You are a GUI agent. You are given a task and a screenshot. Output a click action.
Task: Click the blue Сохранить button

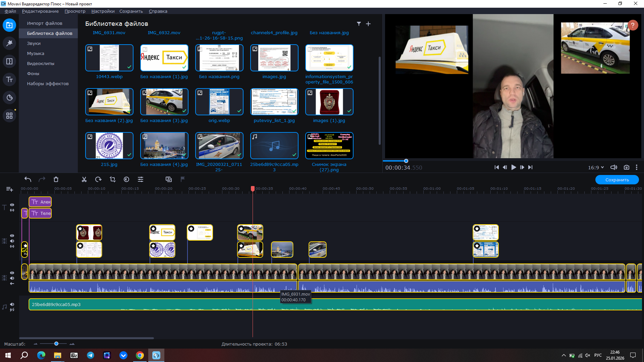pyautogui.click(x=617, y=180)
